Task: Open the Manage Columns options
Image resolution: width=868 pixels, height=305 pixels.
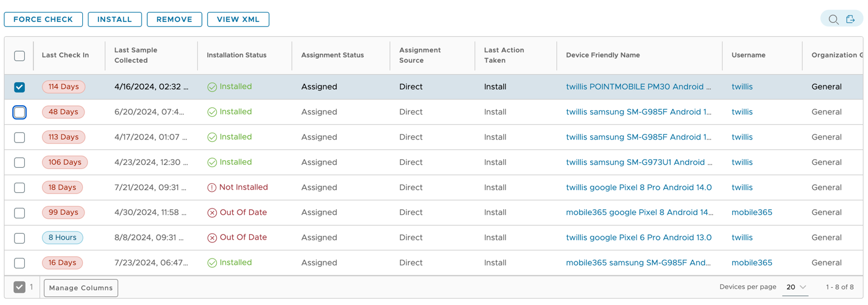Action: coord(81,288)
